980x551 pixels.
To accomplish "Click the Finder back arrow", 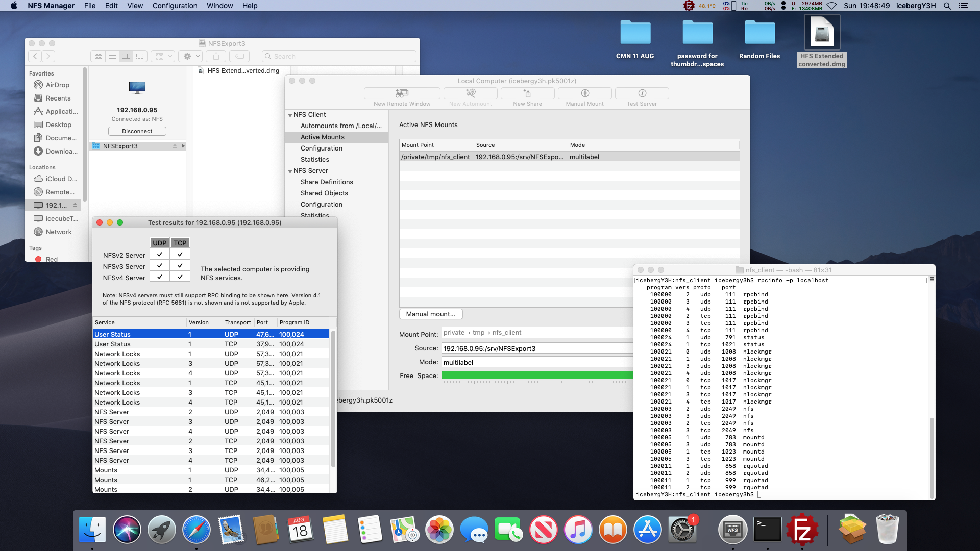I will coord(35,56).
